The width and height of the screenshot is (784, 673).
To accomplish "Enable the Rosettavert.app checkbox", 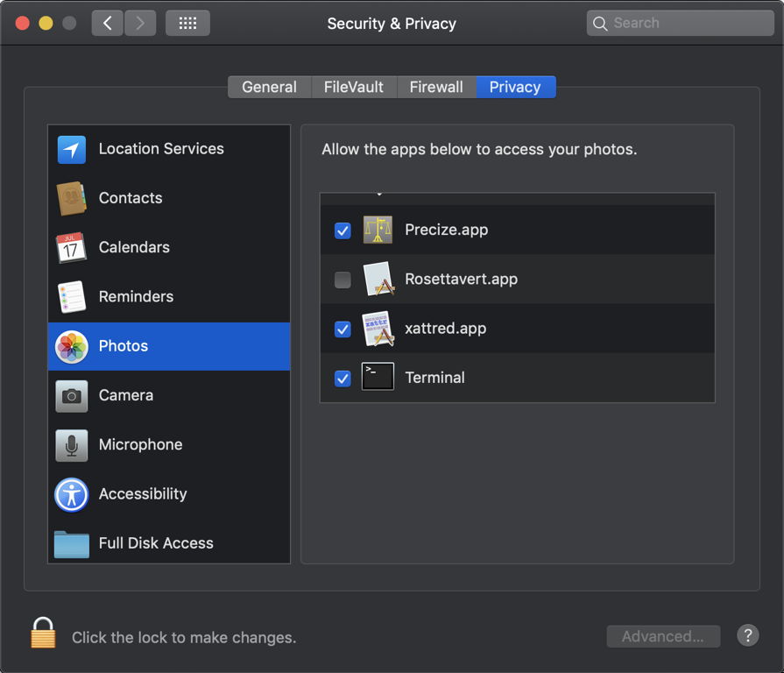I will (343, 280).
